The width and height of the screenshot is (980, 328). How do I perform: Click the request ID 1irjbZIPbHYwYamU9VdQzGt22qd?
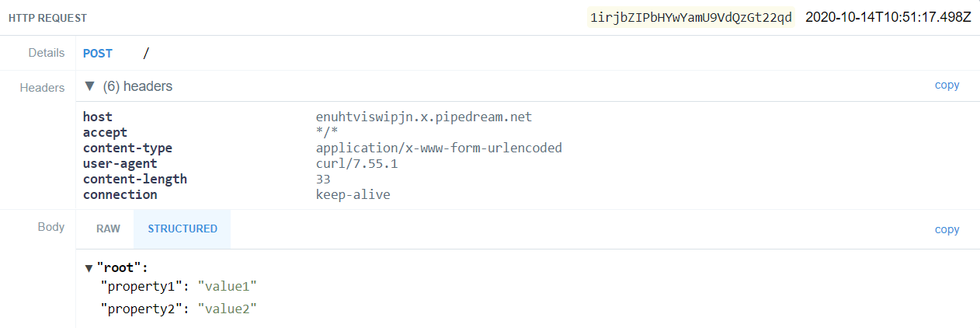click(x=691, y=17)
